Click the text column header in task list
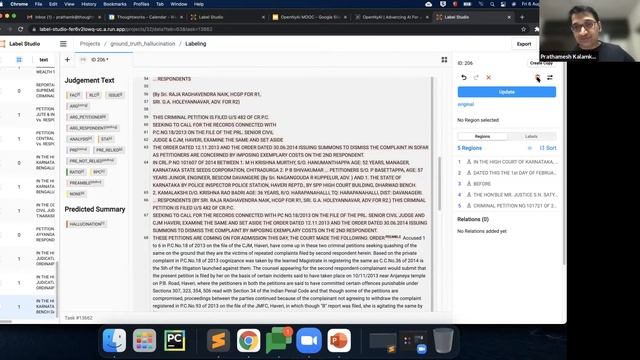Screen dimensions: 640x360 pos(44,60)
